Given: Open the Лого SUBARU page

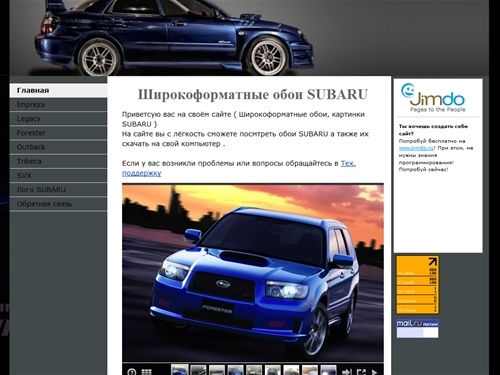Looking at the screenshot, I should tap(58, 190).
